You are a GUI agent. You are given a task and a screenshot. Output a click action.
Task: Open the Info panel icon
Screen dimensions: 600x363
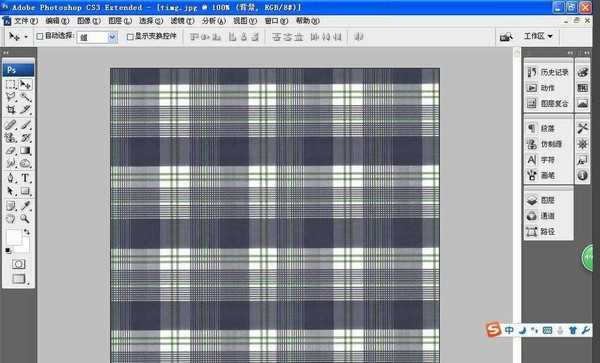[582, 176]
